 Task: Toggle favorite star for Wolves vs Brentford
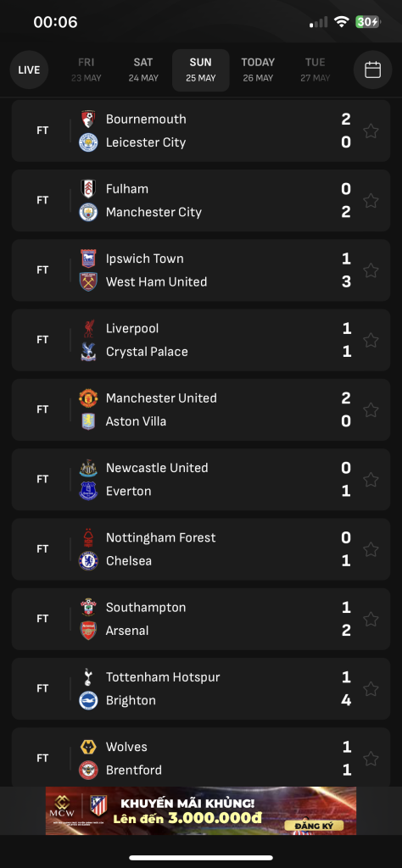pos(371,759)
